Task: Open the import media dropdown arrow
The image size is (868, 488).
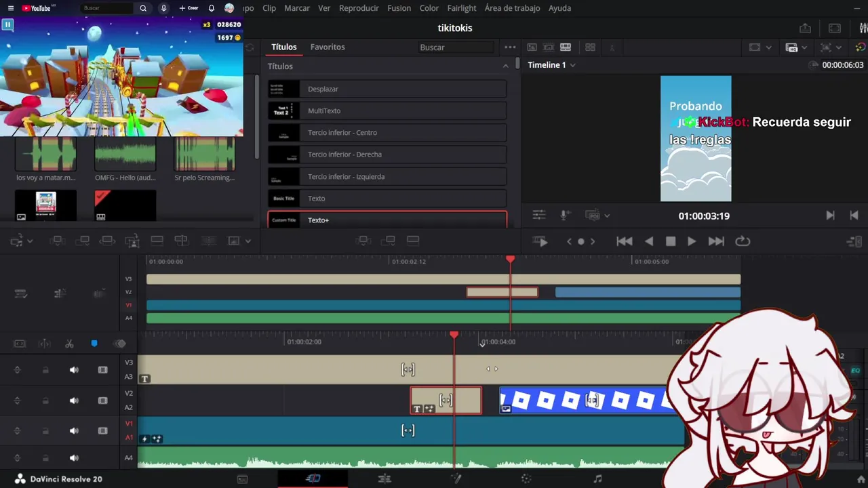Action: tap(30, 241)
